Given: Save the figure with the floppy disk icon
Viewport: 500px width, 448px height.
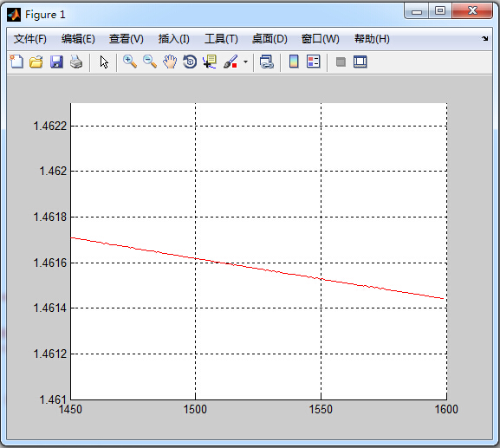Looking at the screenshot, I should pyautogui.click(x=56, y=62).
